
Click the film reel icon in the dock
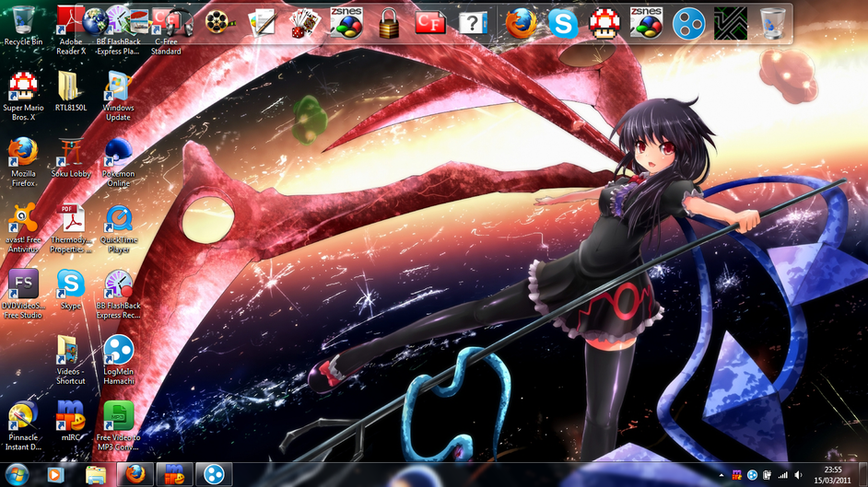point(218,22)
